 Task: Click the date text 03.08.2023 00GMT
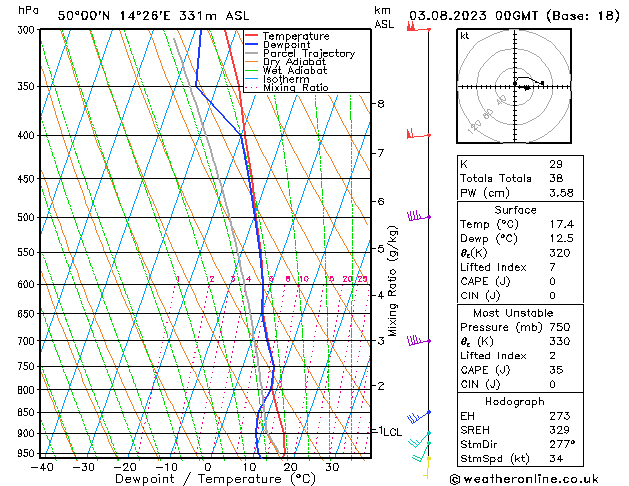[473, 16]
